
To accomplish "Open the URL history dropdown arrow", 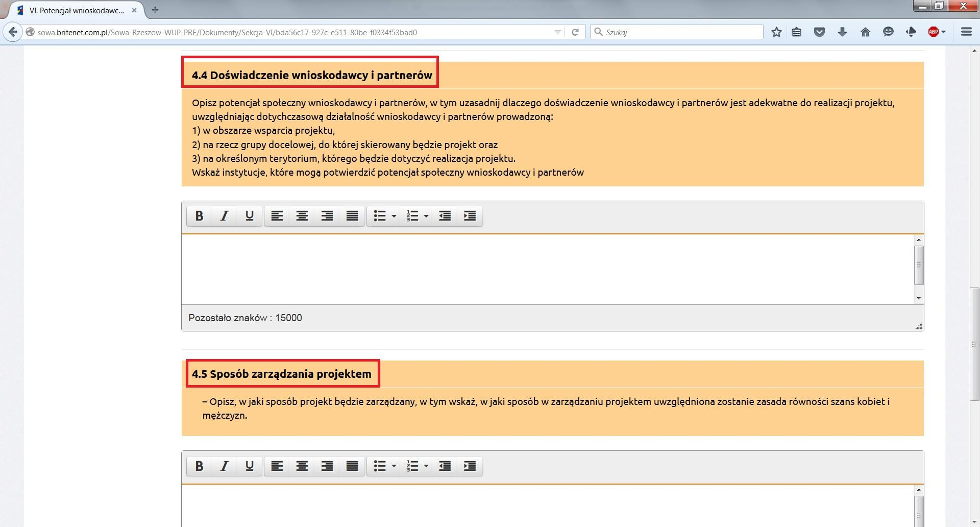I will pos(557,32).
